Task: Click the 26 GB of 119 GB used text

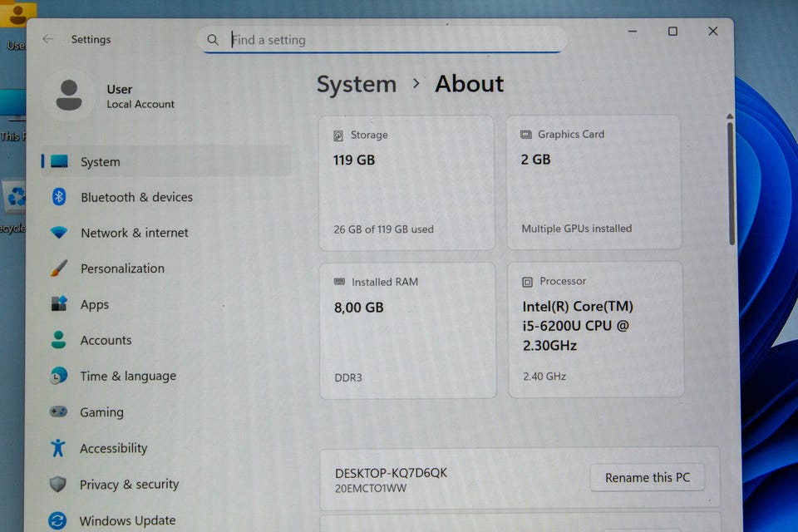Action: tap(384, 229)
